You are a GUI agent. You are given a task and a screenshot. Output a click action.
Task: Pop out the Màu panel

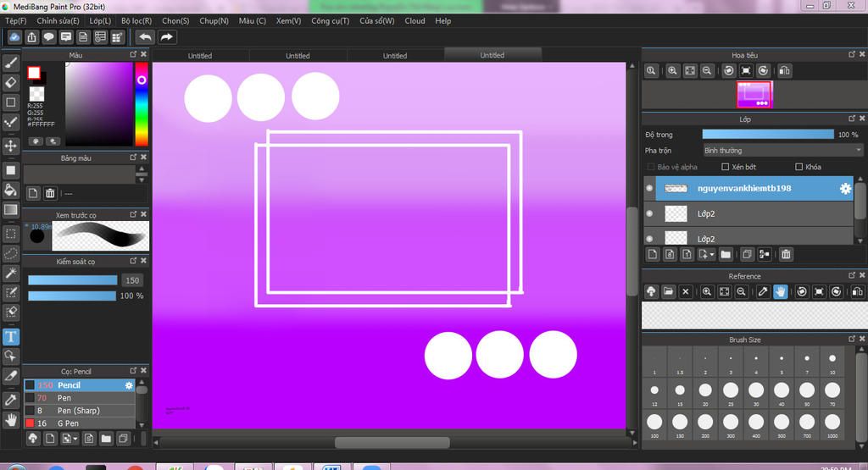133,54
